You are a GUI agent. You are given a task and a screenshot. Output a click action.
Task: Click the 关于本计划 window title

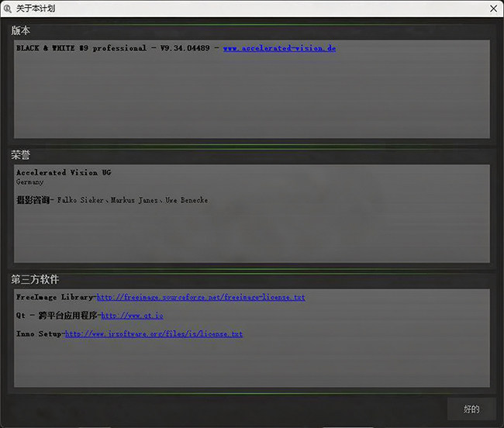click(36, 9)
